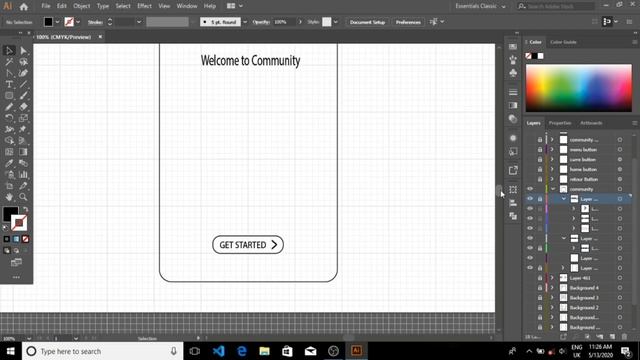Select the Eraser tool

point(23,107)
